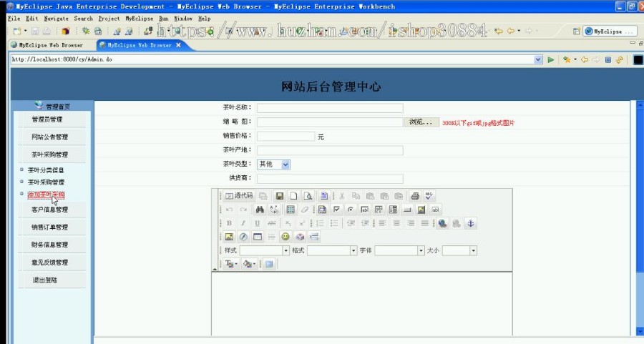Click the editor Save disk icon
Screen dimensions: 644x344
[280, 196]
